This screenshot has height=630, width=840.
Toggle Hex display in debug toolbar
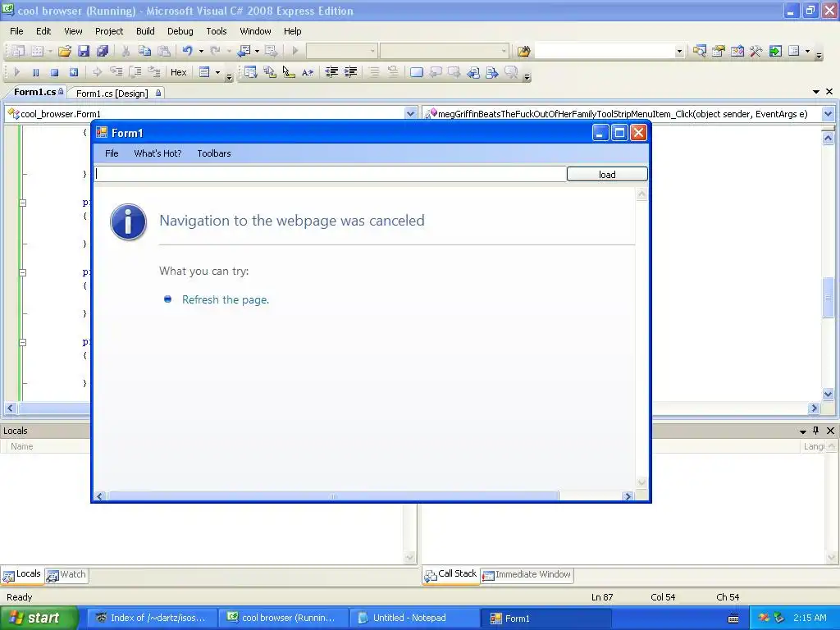click(x=178, y=72)
